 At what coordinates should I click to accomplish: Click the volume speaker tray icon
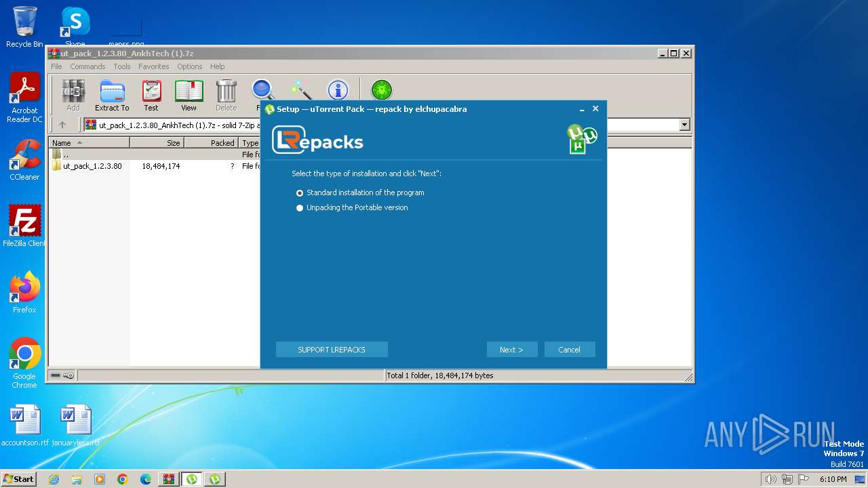770,479
